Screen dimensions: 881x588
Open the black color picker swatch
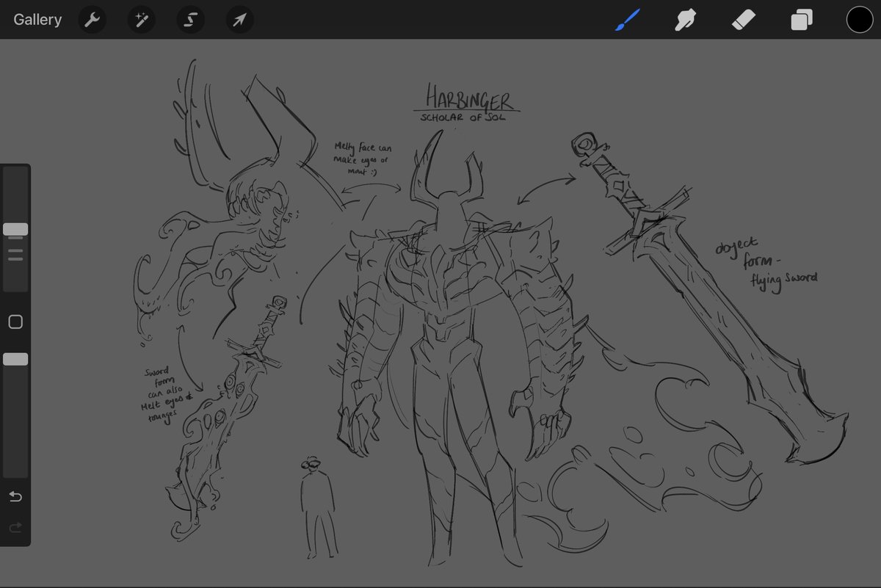(860, 20)
